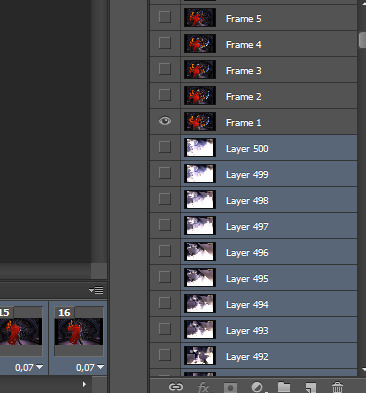
Task: Click the timeline scroll right arrow
Action: click(x=84, y=384)
